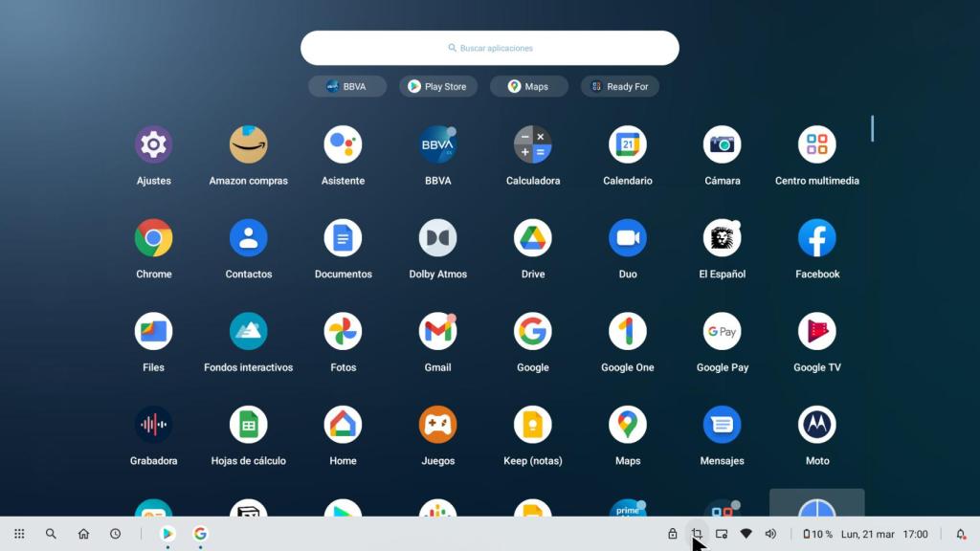Click the app list scrollbar
Screen dimensions: 980x551
[872, 128]
